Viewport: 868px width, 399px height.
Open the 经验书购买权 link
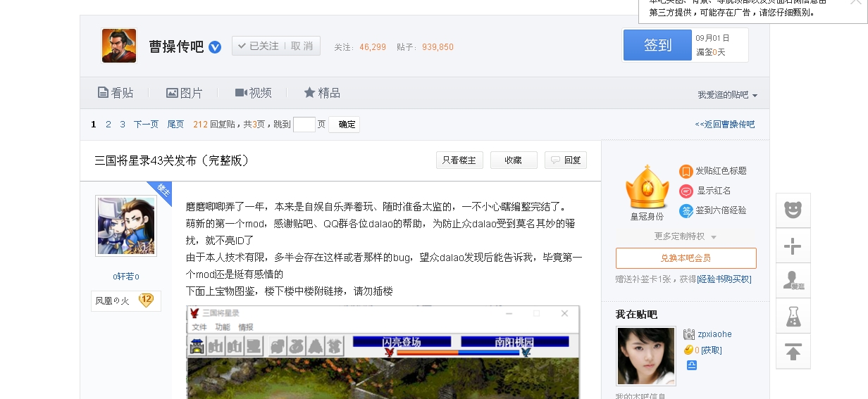(x=724, y=279)
